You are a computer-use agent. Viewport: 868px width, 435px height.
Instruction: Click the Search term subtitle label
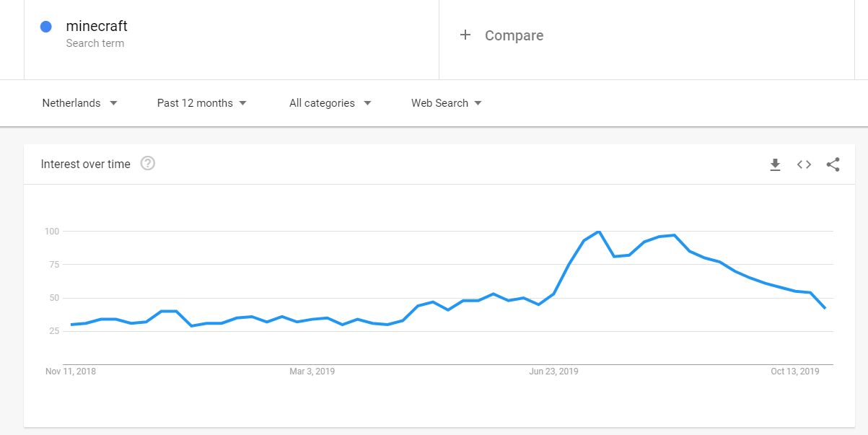(x=95, y=43)
